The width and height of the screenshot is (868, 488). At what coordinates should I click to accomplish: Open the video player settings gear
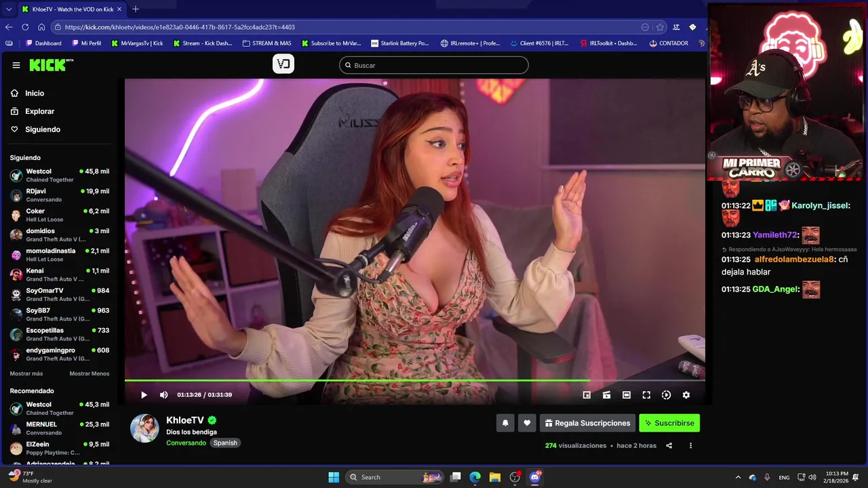tap(686, 395)
